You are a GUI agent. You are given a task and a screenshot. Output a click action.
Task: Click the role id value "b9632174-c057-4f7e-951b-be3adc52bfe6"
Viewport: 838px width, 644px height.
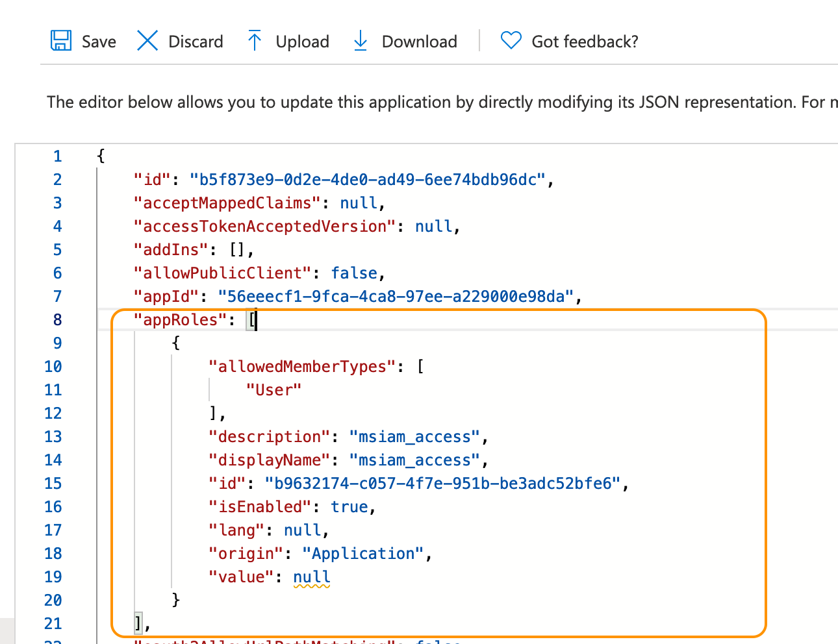pyautogui.click(x=442, y=484)
